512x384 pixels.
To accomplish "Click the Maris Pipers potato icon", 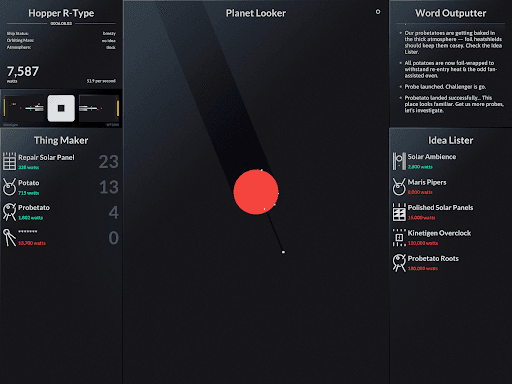I will (399, 186).
